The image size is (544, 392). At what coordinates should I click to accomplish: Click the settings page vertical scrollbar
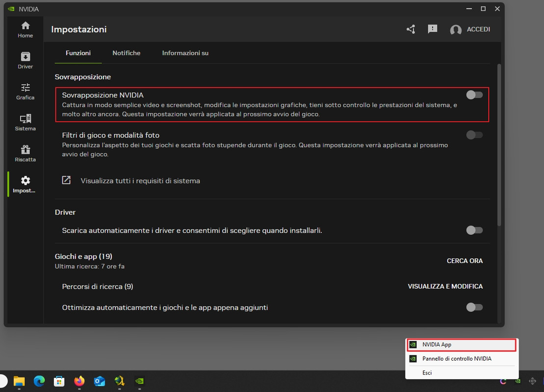[x=499, y=145]
